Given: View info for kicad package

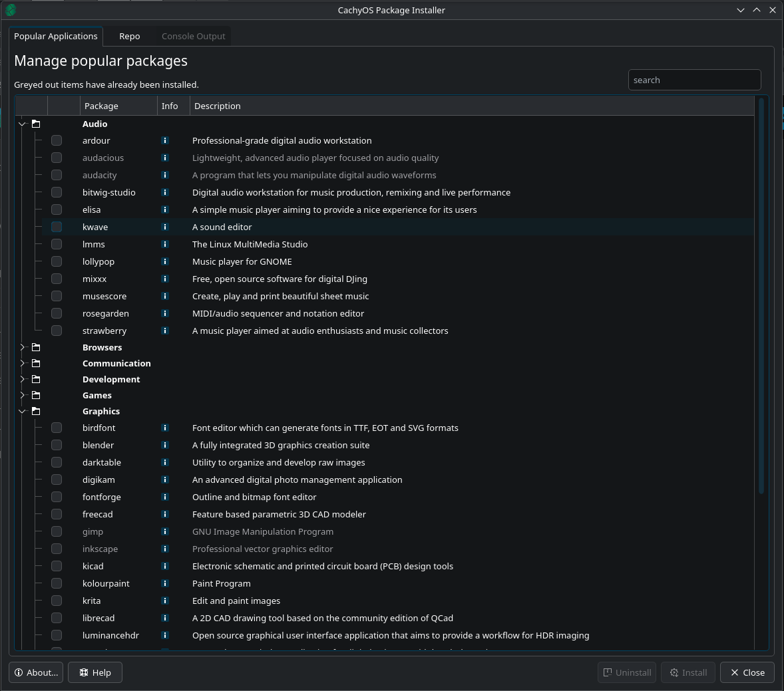Looking at the screenshot, I should [x=165, y=566].
